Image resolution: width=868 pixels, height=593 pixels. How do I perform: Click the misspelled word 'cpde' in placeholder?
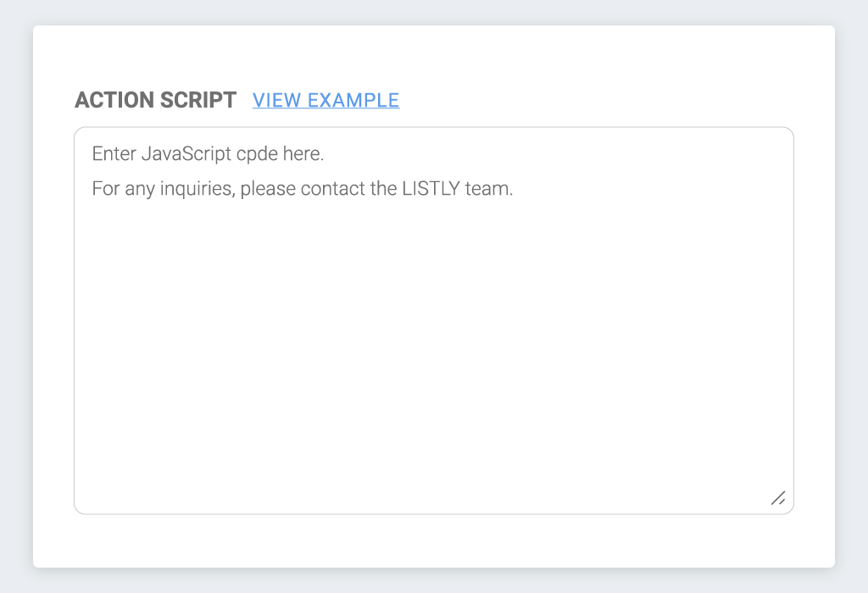click(x=257, y=154)
